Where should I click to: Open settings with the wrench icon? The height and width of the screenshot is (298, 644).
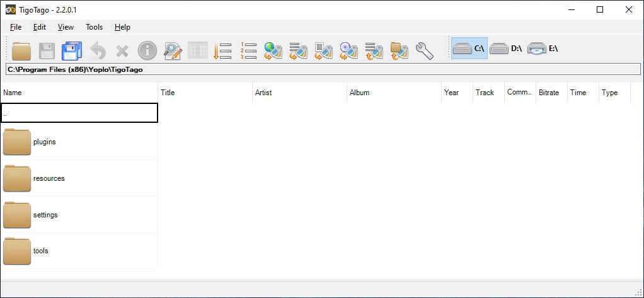tap(425, 49)
